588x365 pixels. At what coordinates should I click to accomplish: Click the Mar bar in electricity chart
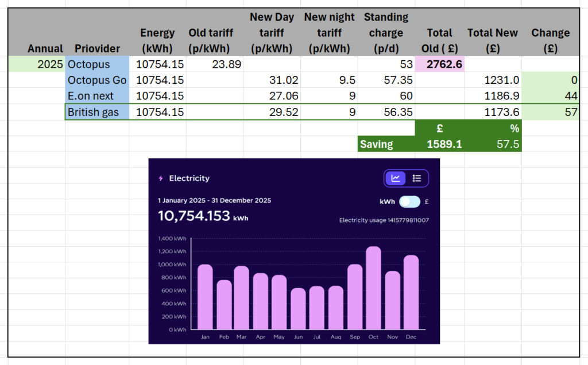pos(242,297)
